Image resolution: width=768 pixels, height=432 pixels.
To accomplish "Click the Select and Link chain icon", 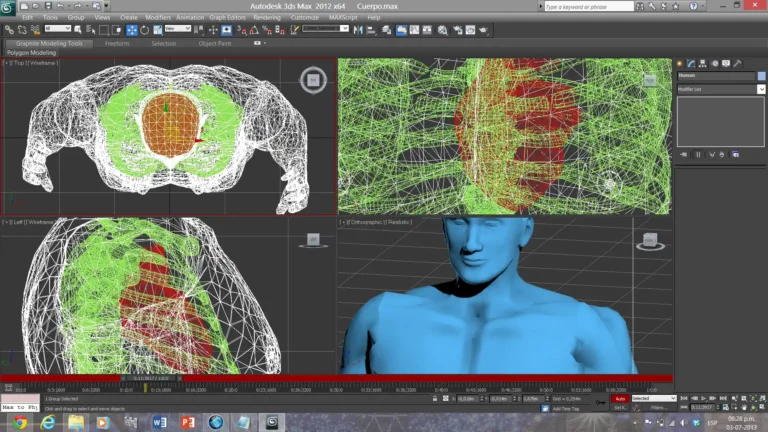I will tap(8, 30).
